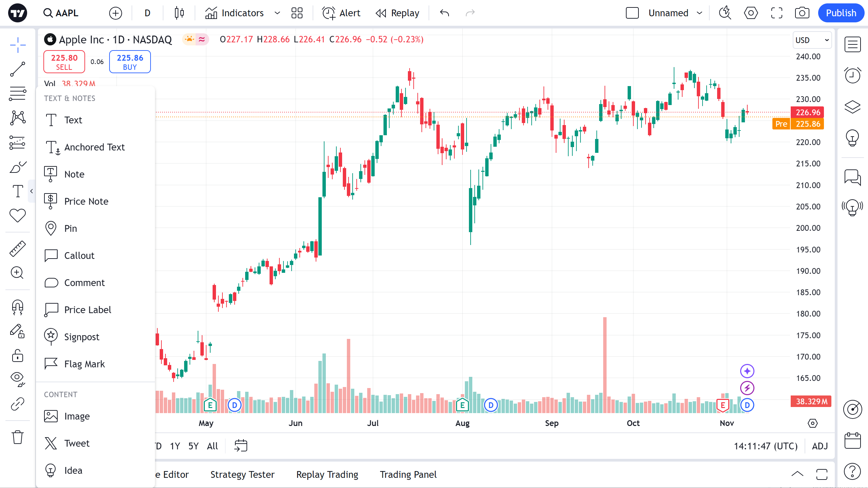Expand the Unnamed layout dropdown
Image resolution: width=868 pixels, height=488 pixels.
coord(699,13)
